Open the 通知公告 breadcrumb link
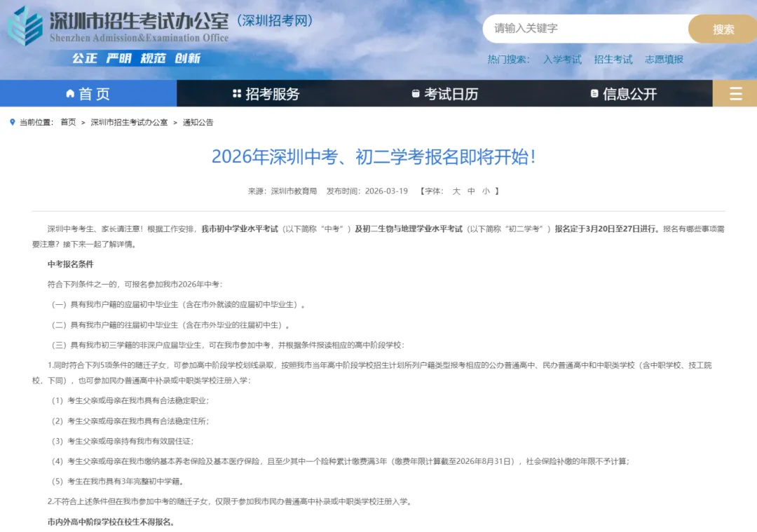The height and width of the screenshot is (532, 757). 198,122
